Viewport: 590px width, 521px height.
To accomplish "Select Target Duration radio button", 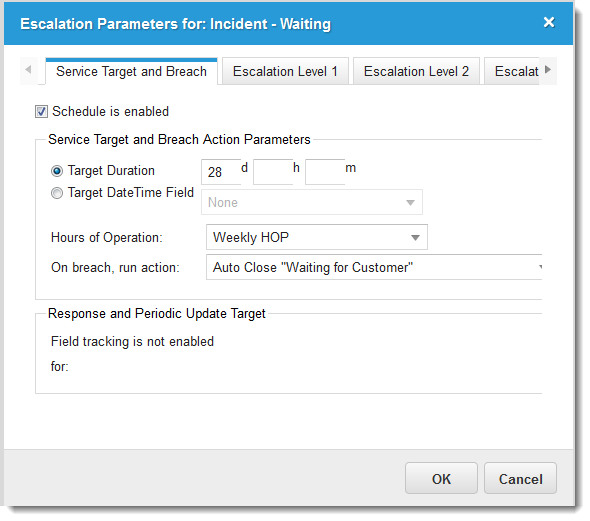I will (57, 171).
